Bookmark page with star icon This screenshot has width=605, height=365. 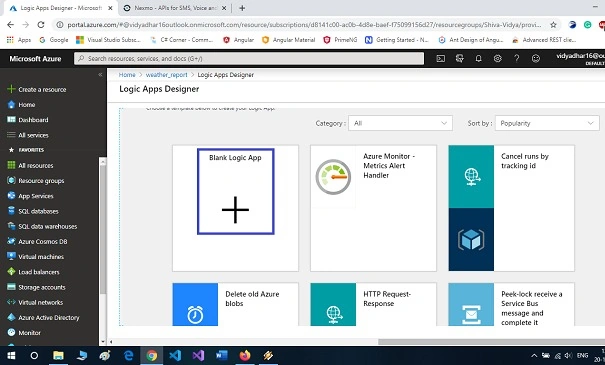553,25
